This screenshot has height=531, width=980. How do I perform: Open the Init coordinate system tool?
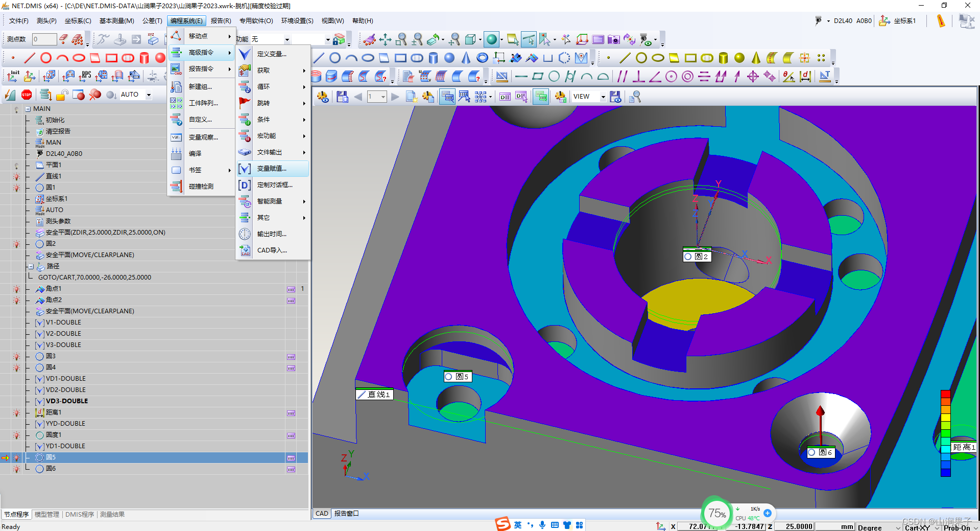click(x=13, y=76)
